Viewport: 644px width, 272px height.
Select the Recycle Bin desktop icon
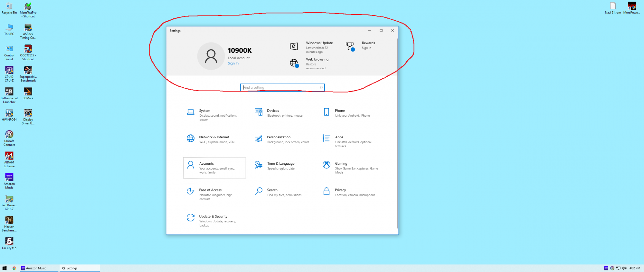[9, 9]
